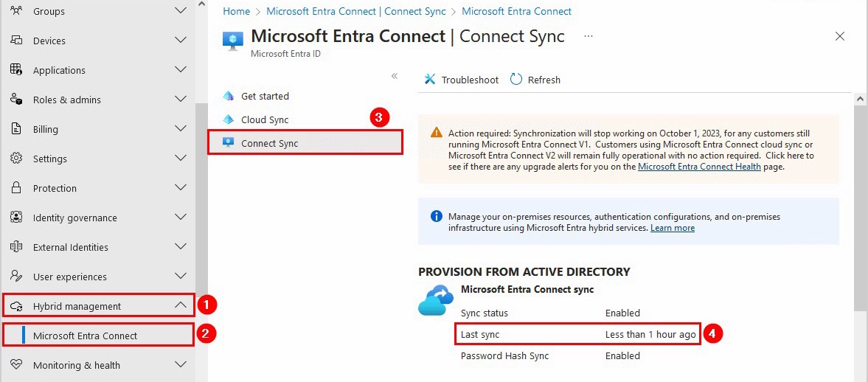This screenshot has height=382, width=868.
Task: Expand the Monitoring & health chevron
Action: point(181,364)
